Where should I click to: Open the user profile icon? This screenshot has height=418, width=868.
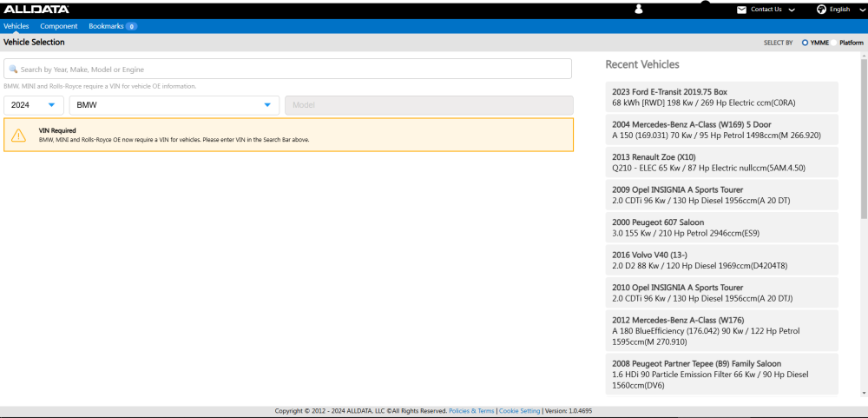pyautogui.click(x=639, y=10)
